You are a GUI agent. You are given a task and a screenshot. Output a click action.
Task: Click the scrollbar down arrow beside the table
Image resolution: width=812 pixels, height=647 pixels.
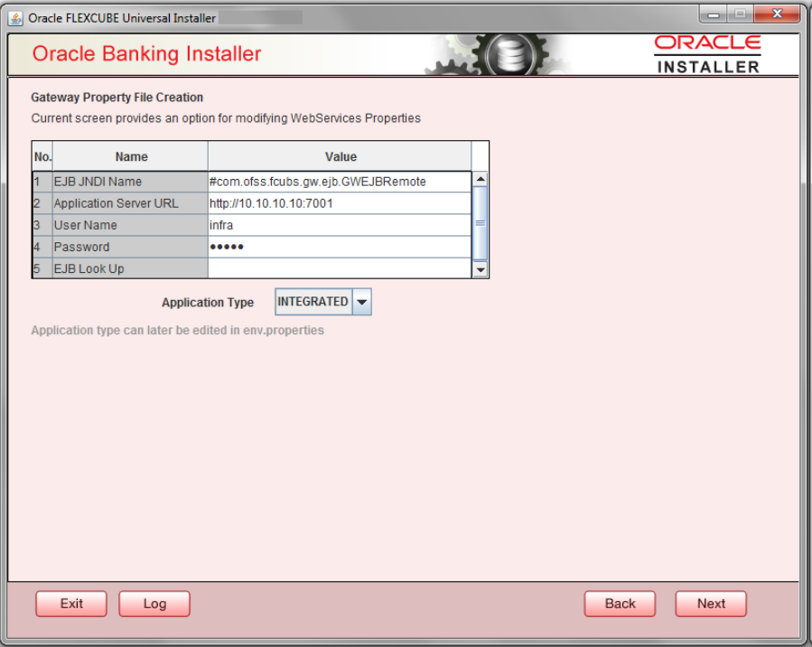(x=480, y=268)
